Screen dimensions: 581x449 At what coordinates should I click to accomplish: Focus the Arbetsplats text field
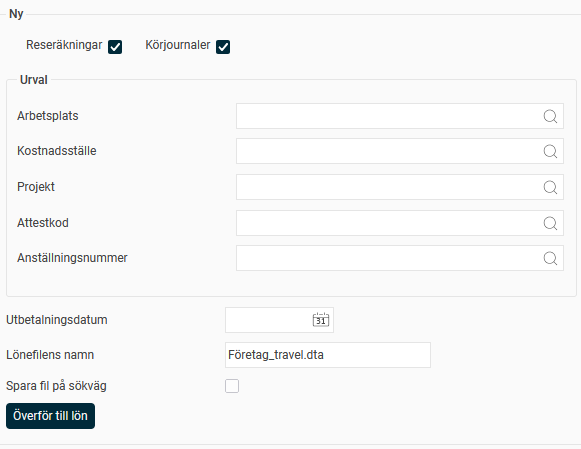click(389, 116)
